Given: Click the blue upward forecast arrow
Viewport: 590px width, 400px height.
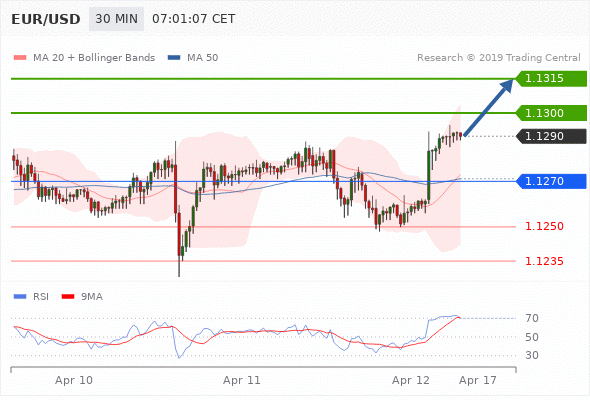Looking at the screenshot, I should pyautogui.click(x=488, y=107).
